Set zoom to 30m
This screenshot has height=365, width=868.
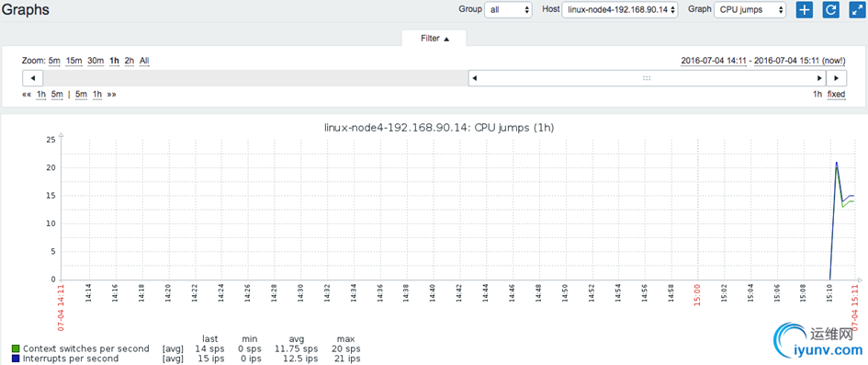[96, 61]
